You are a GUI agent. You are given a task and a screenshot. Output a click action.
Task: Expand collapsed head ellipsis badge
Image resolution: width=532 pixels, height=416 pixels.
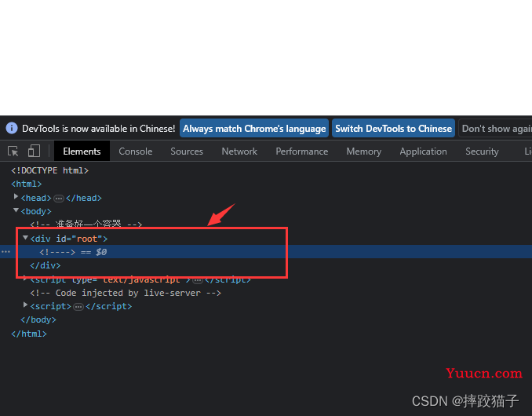pyautogui.click(x=59, y=199)
